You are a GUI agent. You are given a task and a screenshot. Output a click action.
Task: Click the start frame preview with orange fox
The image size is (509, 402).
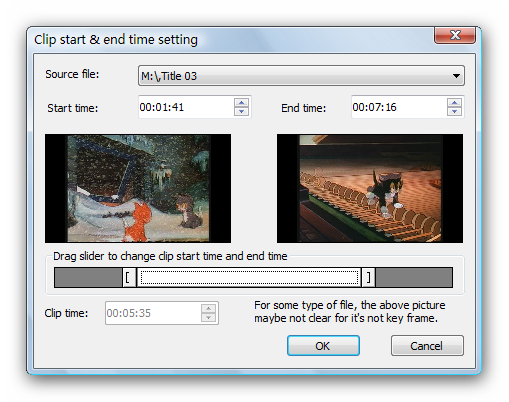pyautogui.click(x=138, y=188)
